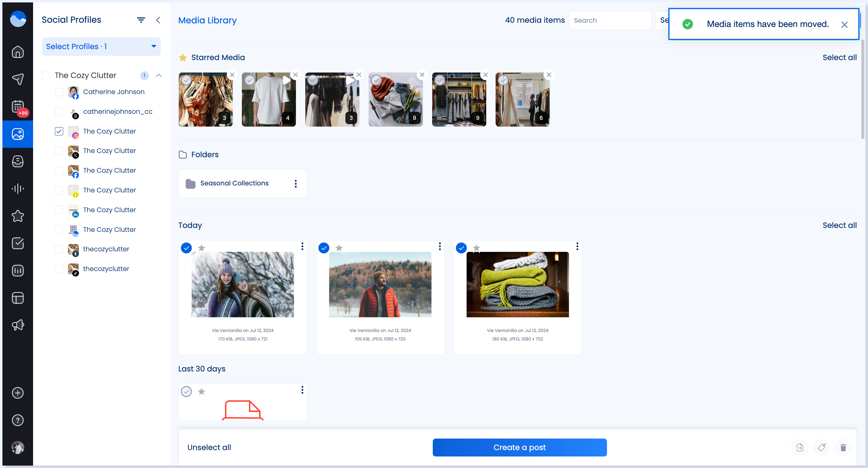Deselect the folded blankets image
The width and height of the screenshot is (868, 468).
pos(461,248)
